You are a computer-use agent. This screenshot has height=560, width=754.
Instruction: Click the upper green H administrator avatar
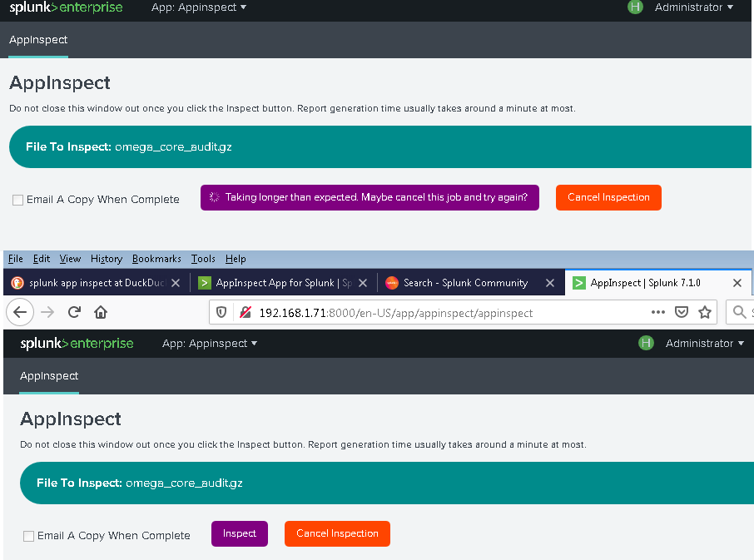click(635, 7)
